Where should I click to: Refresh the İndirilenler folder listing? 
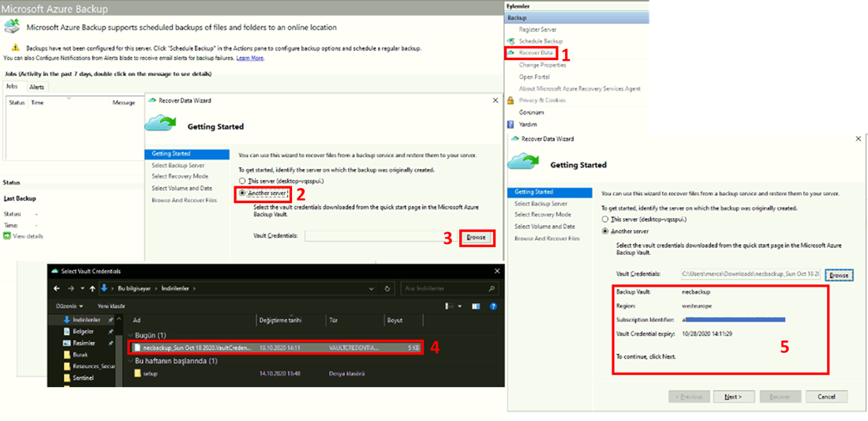click(x=387, y=288)
